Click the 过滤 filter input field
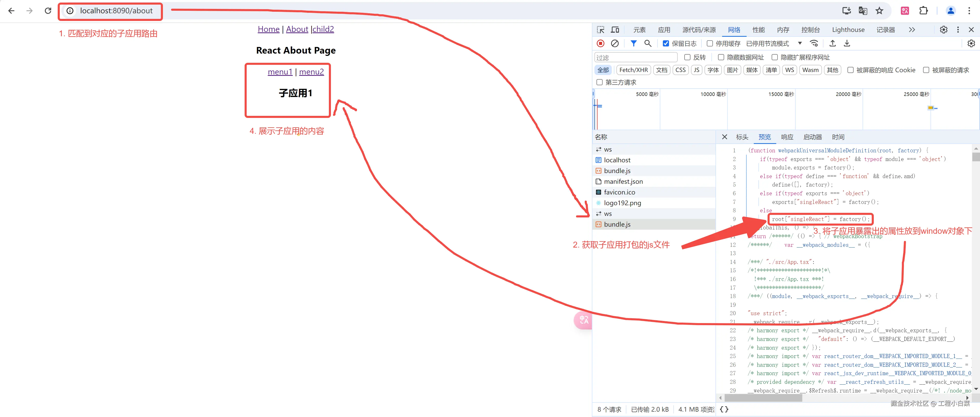This screenshot has width=980, height=417. point(635,57)
